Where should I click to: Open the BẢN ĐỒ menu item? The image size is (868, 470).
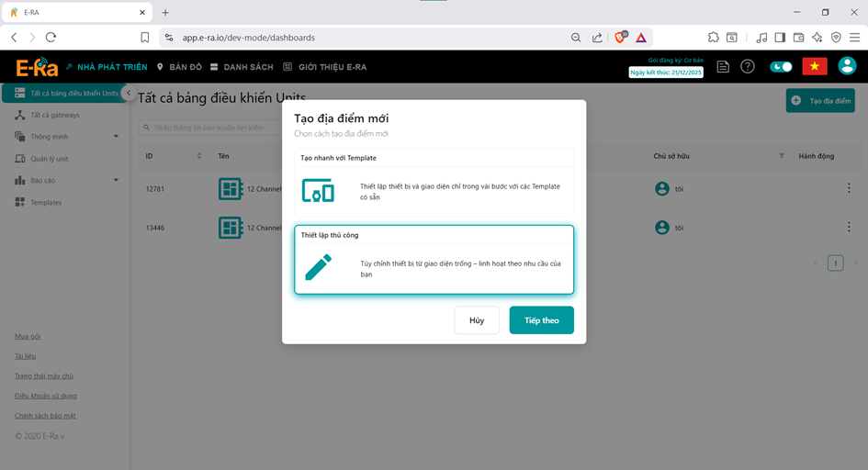coord(179,67)
